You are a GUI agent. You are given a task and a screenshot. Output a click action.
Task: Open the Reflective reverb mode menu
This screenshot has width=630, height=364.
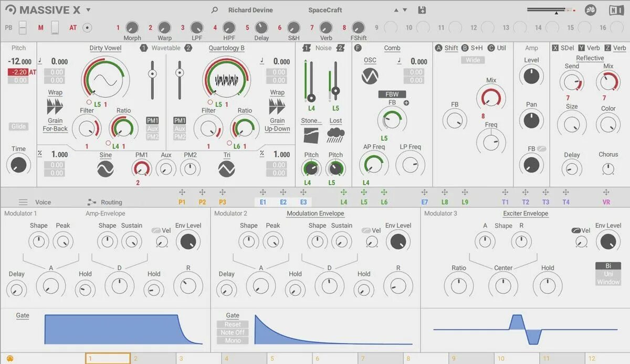(590, 58)
